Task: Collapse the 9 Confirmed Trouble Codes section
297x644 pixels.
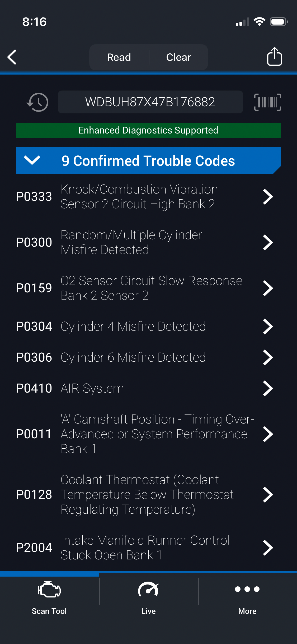Action: 32,160
